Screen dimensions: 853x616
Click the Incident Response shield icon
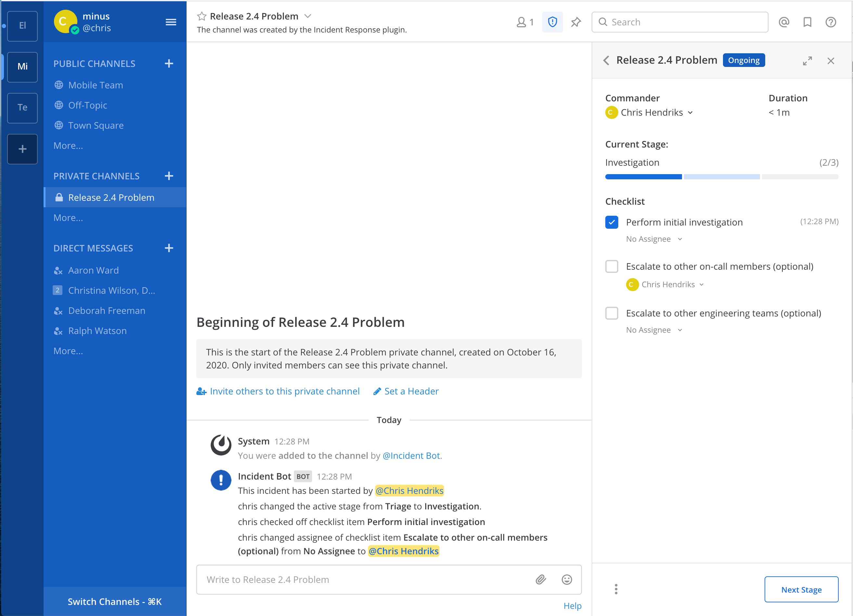pos(552,22)
